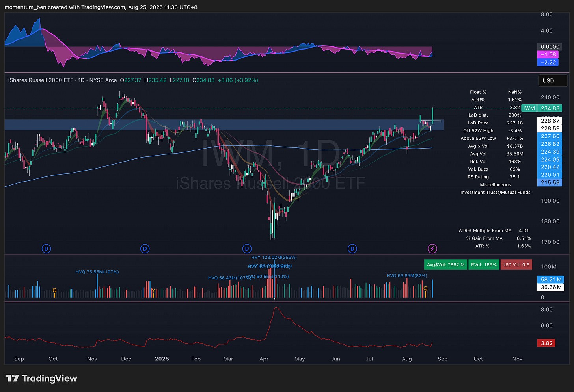Click the ADR% value 1.52%
This screenshot has height=392, width=574.
(x=514, y=100)
